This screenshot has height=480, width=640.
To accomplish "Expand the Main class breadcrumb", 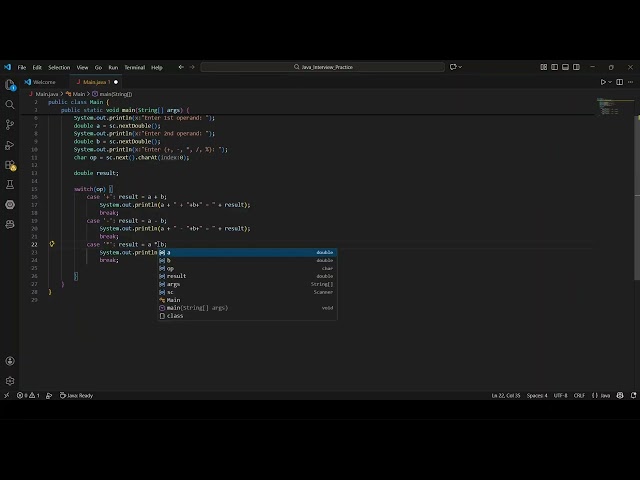I will (76, 94).
